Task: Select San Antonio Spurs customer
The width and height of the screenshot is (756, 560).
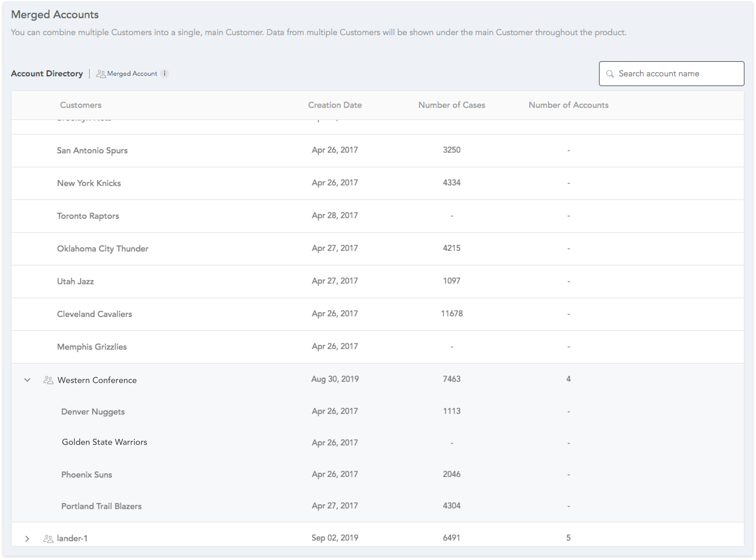Action: click(92, 151)
